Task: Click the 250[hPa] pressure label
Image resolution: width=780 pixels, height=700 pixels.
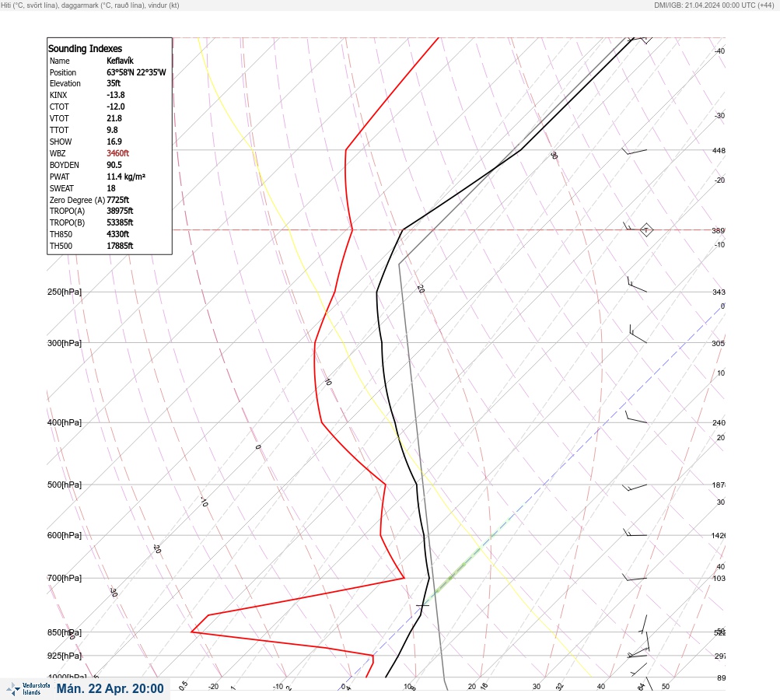Action: click(65, 292)
